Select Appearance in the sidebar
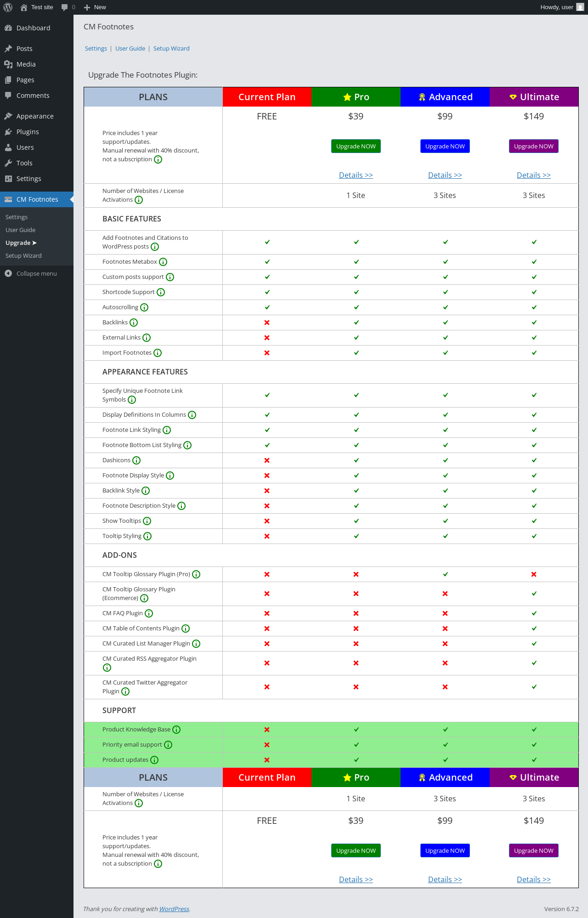This screenshot has height=918, width=588. pos(37,116)
